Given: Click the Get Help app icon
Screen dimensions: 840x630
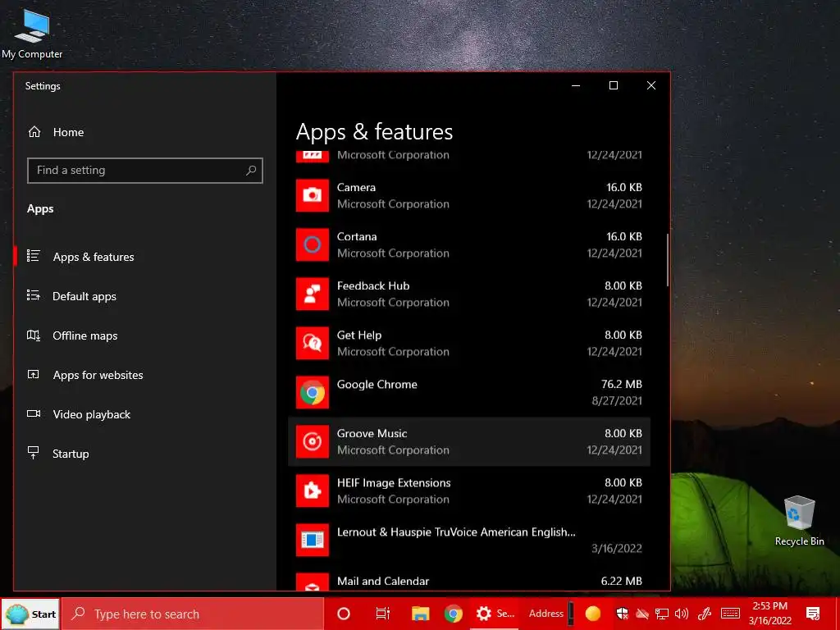Looking at the screenshot, I should pyautogui.click(x=313, y=344).
